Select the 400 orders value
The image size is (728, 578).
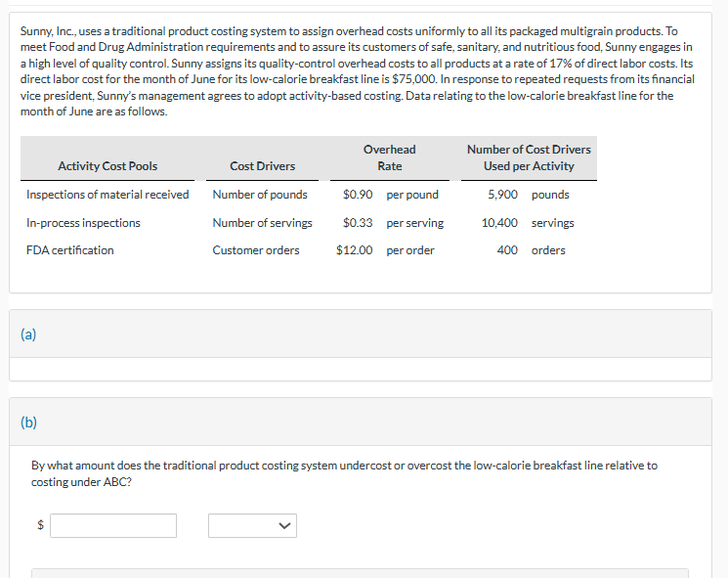[532, 250]
